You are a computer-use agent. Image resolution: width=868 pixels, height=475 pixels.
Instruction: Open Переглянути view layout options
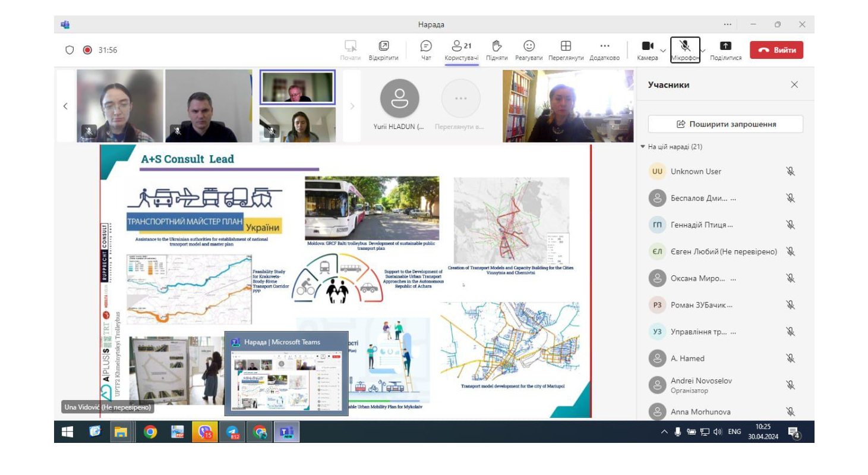click(566, 50)
